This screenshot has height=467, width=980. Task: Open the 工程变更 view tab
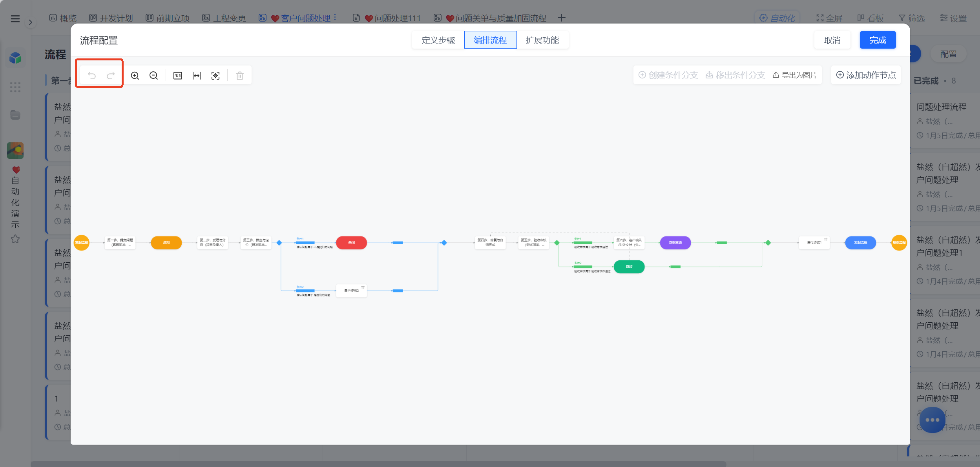pyautogui.click(x=224, y=18)
